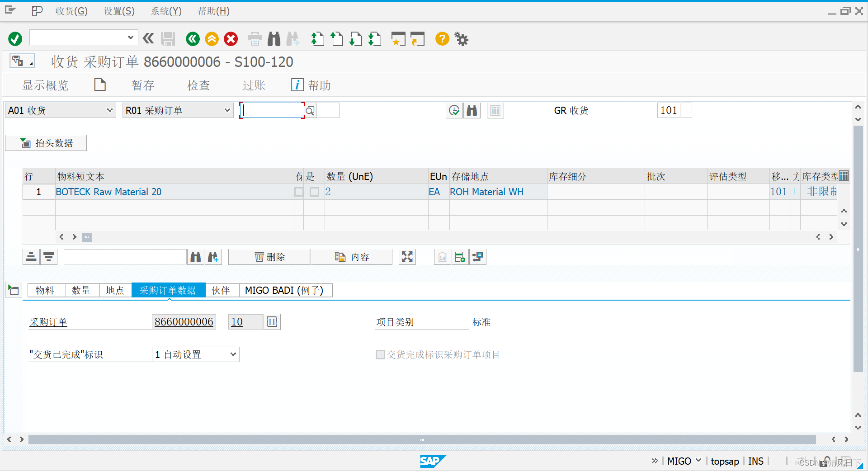Open Customize layout gears icon
This screenshot has width=868, height=471.
[x=462, y=39]
